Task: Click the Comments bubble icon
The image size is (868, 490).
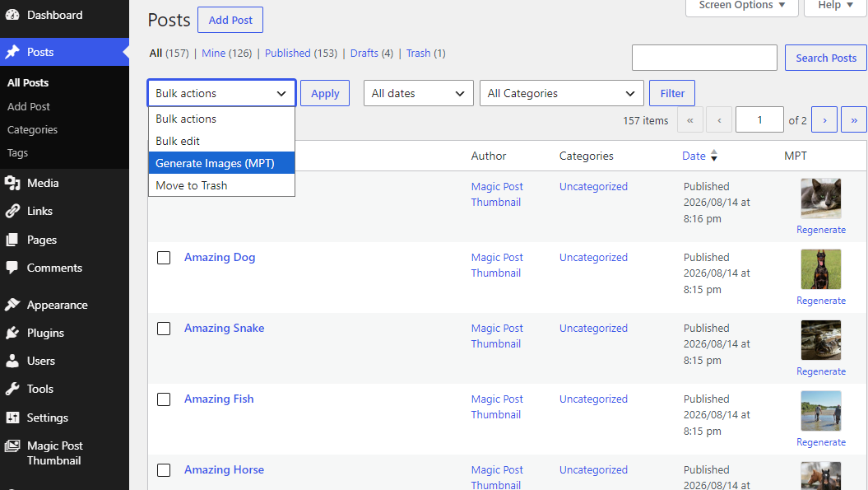Action: coord(12,268)
